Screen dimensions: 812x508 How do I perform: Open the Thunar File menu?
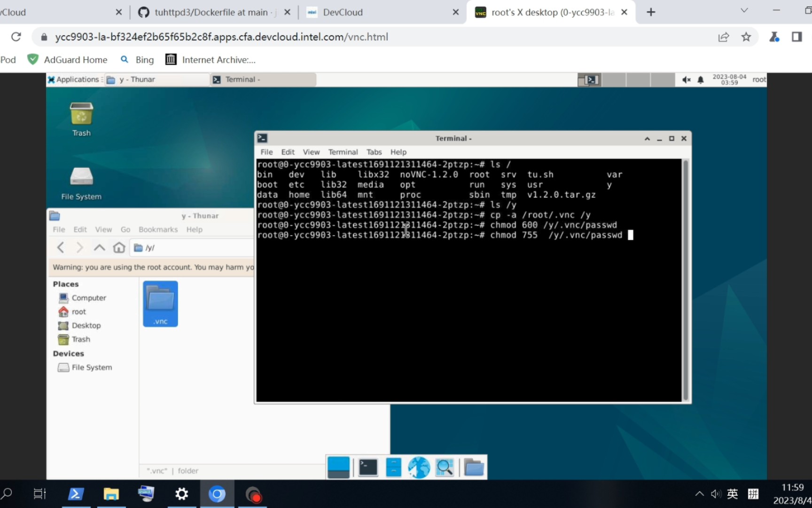[59, 230]
